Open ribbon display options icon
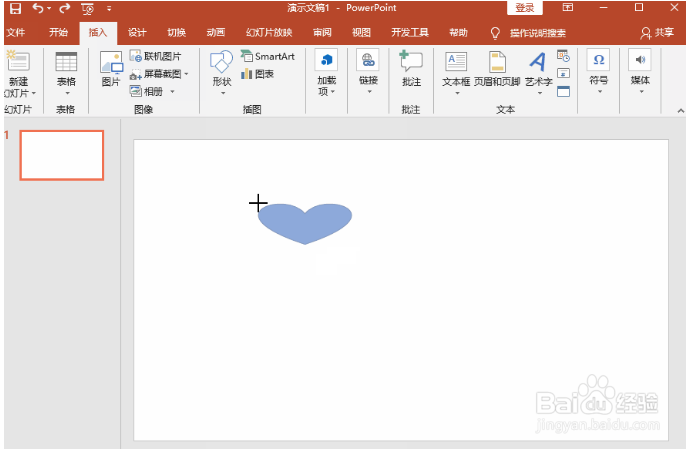 [567, 7]
